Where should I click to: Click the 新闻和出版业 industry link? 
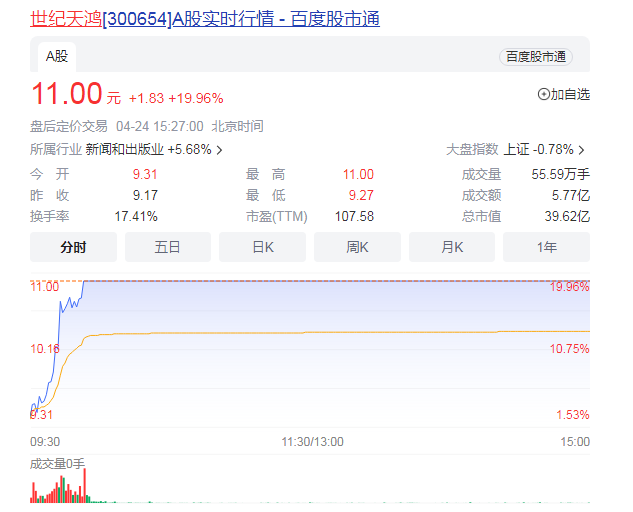[x=124, y=150]
